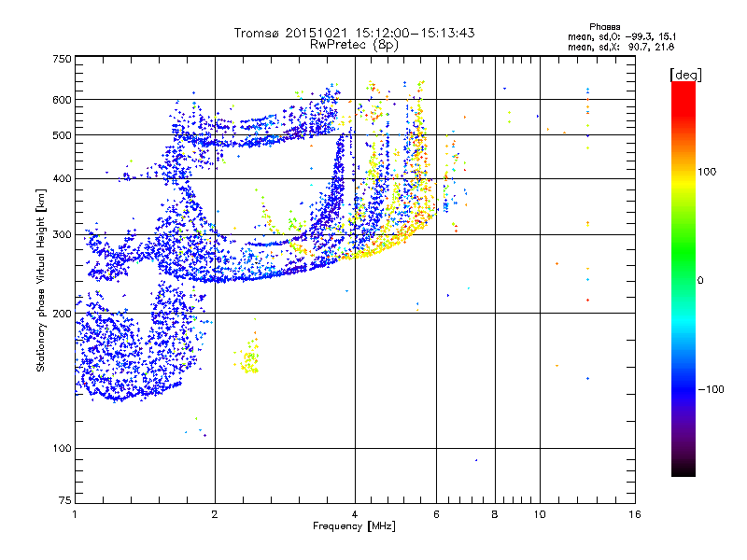Image resolution: width=747 pixels, height=560 pixels.
Task: Click the frequency-axis tick label "10"
Action: pyautogui.click(x=540, y=514)
